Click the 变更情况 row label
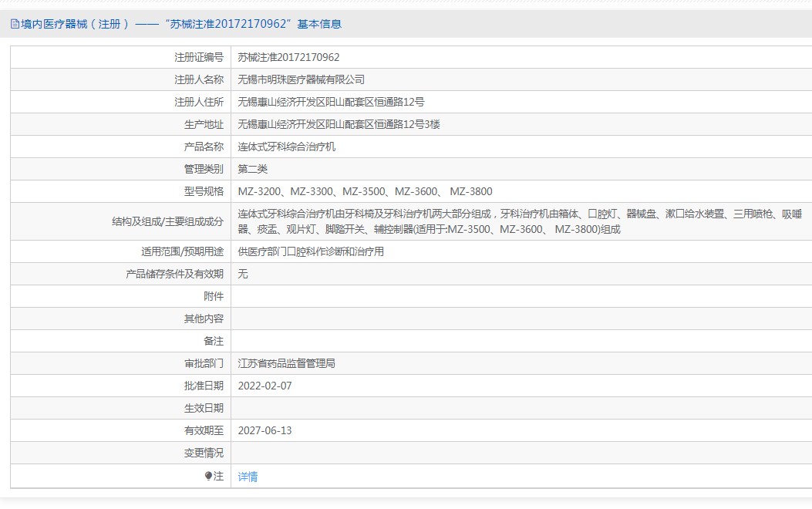Image resolution: width=812 pixels, height=509 pixels. (x=204, y=453)
